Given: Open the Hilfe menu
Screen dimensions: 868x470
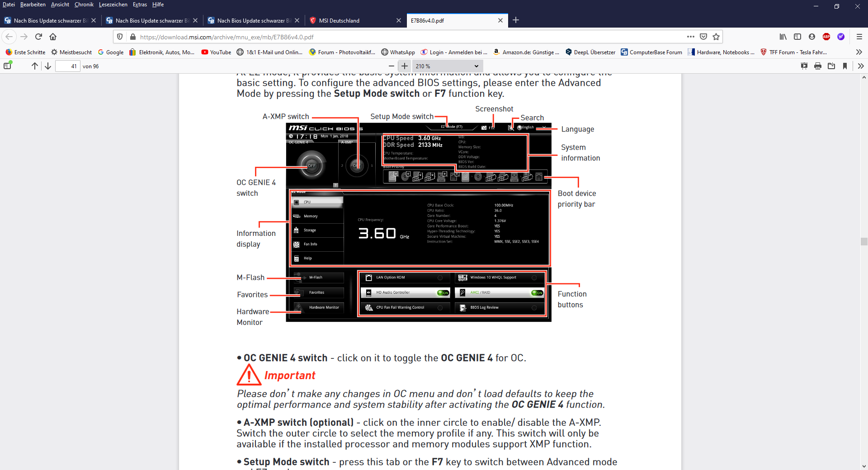Looking at the screenshot, I should point(158,5).
